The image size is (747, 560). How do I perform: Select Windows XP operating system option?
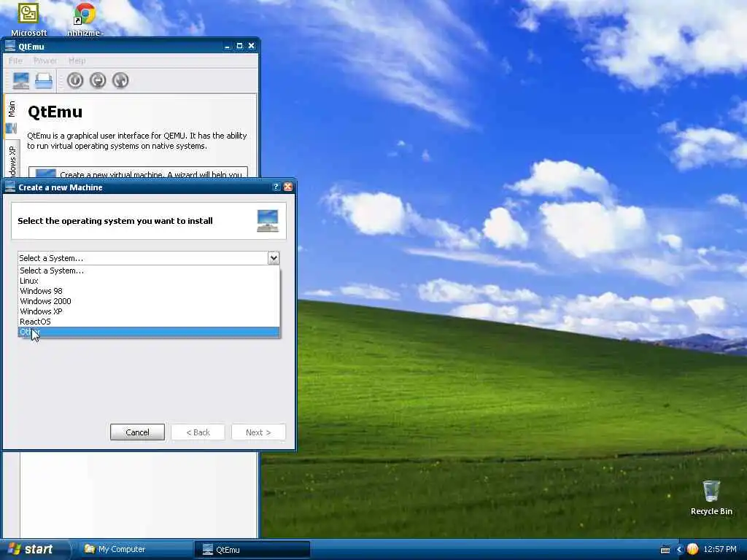tap(149, 311)
